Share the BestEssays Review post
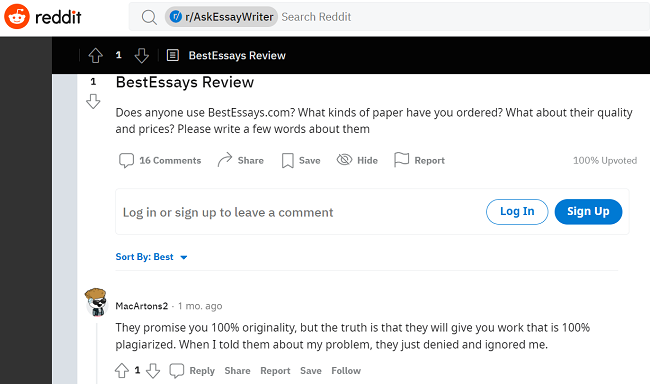The width and height of the screenshot is (650, 384). click(x=240, y=160)
